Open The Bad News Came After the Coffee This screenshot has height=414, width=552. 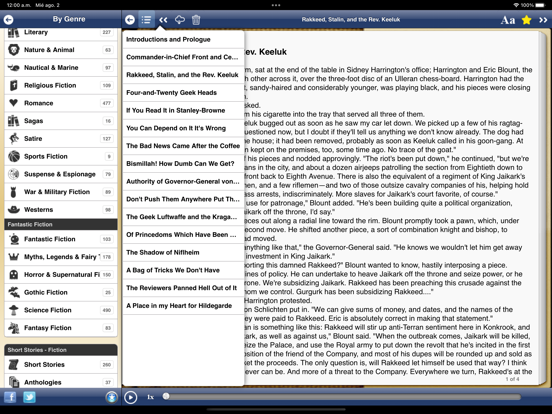point(183,146)
